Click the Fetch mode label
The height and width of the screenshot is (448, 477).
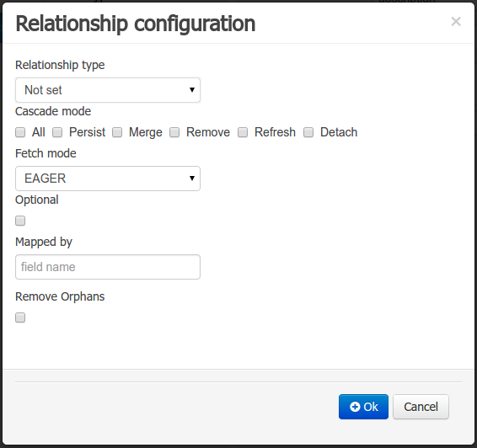(x=46, y=153)
